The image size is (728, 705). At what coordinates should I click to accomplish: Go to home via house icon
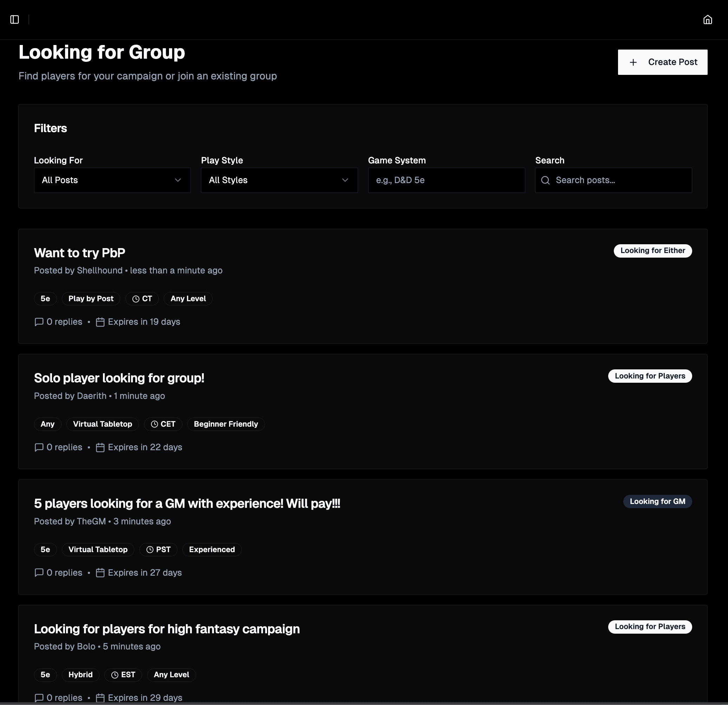tap(708, 20)
